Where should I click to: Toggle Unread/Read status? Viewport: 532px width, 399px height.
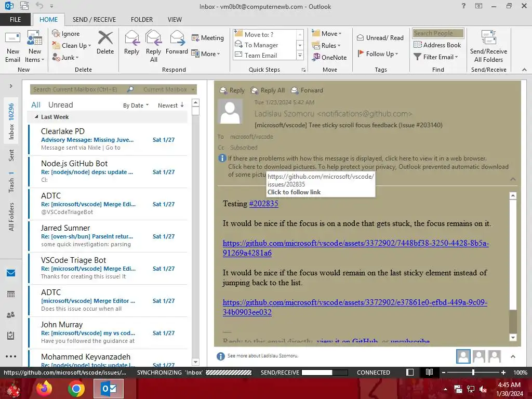point(380,37)
